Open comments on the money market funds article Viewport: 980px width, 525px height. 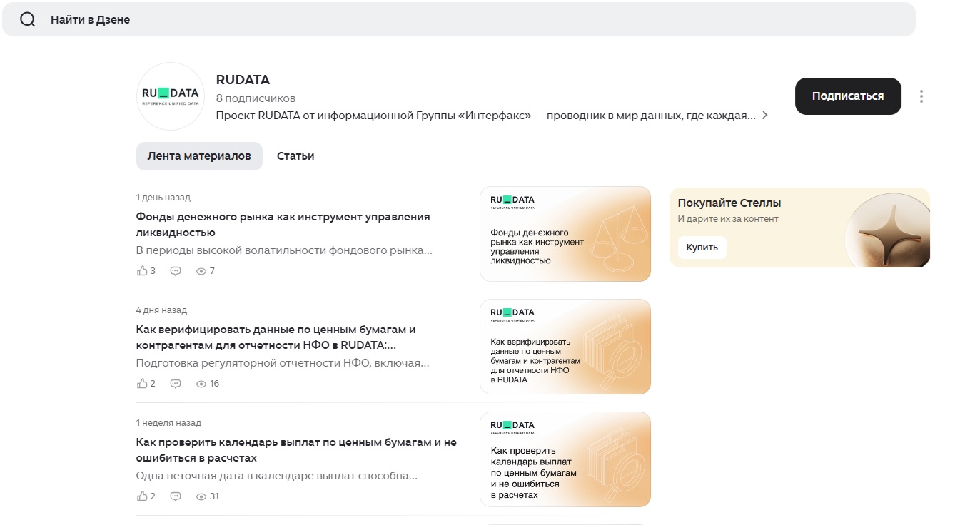pyautogui.click(x=176, y=271)
